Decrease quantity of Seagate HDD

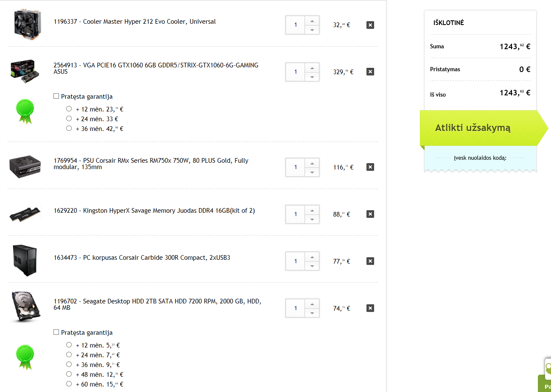[x=312, y=313]
